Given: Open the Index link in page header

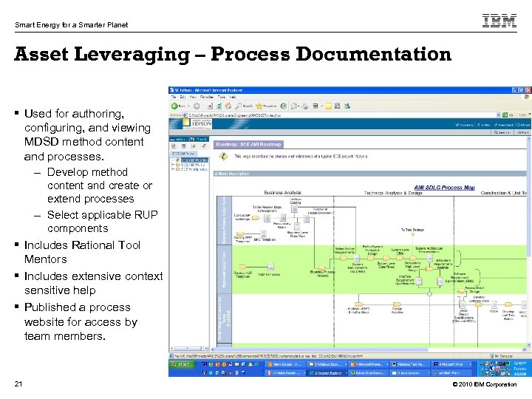Looking at the screenshot, I should pyautogui.click(x=484, y=125).
